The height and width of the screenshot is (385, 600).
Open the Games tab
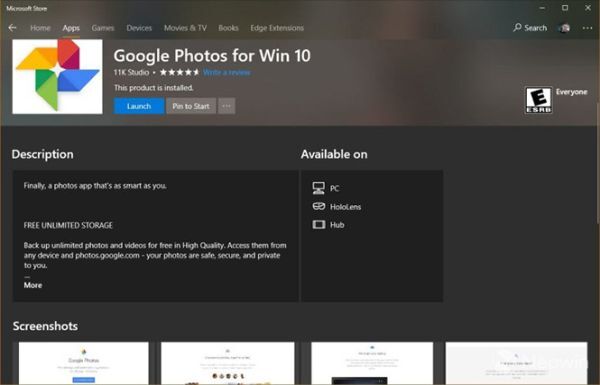[x=103, y=28]
